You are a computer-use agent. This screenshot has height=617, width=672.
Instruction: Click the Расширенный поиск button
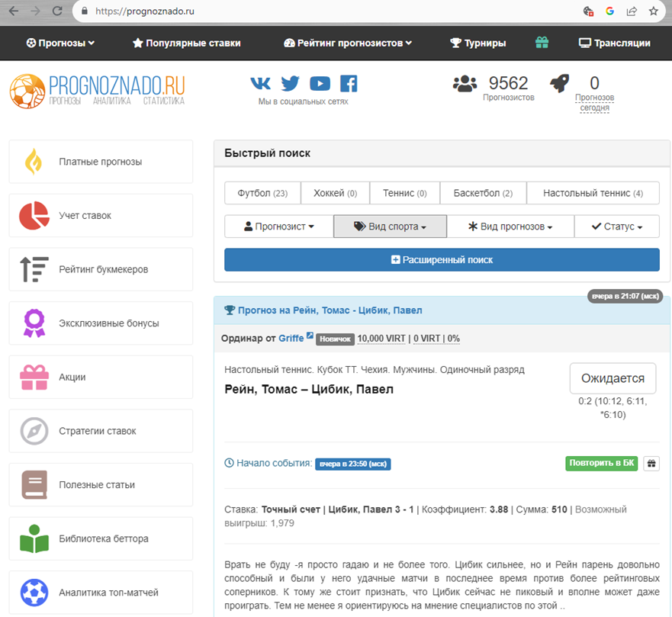(x=442, y=260)
